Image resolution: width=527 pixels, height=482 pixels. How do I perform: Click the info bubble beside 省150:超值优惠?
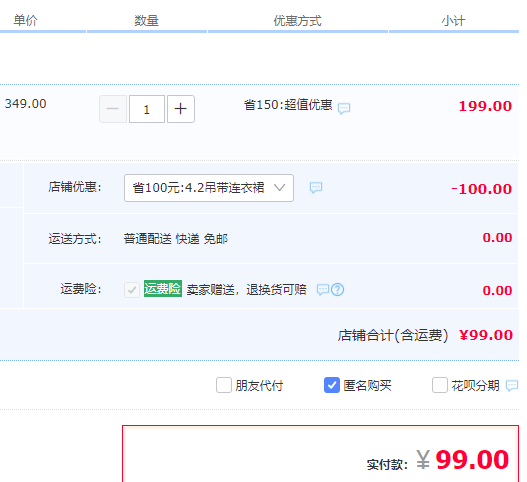[344, 108]
